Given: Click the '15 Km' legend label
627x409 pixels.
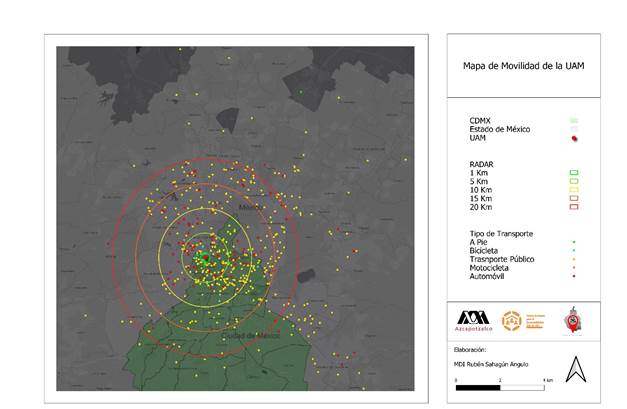Looking at the screenshot, I should pyautogui.click(x=481, y=199).
